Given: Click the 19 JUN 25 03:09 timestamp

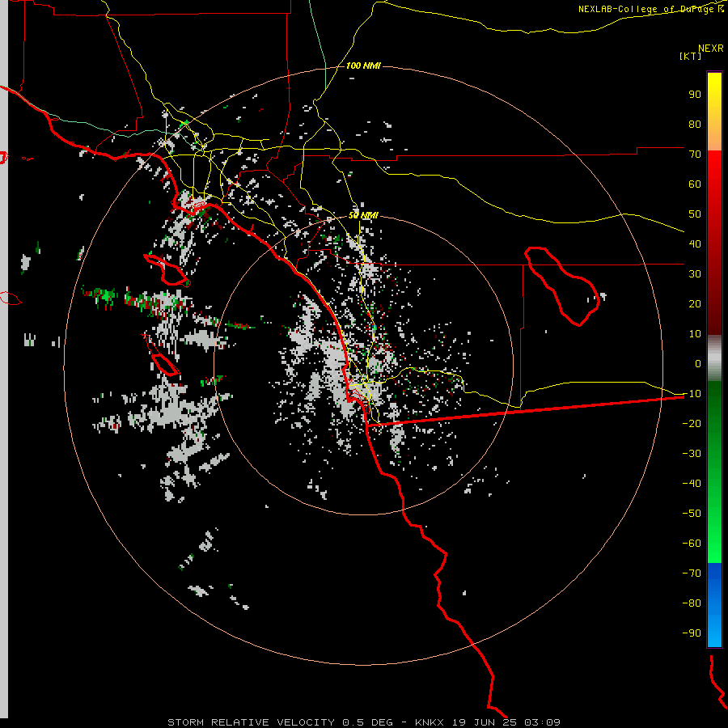Looking at the screenshot, I should pos(506,722).
